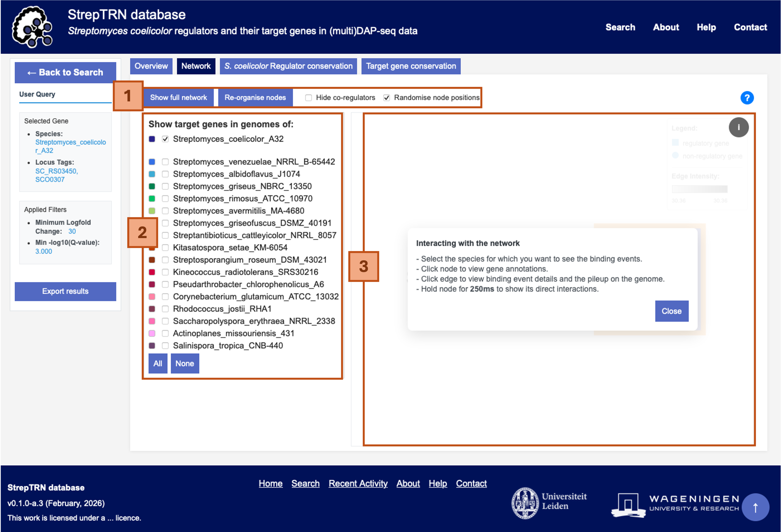Switch to the Overview tab
The height and width of the screenshot is (532, 781).
(x=151, y=66)
